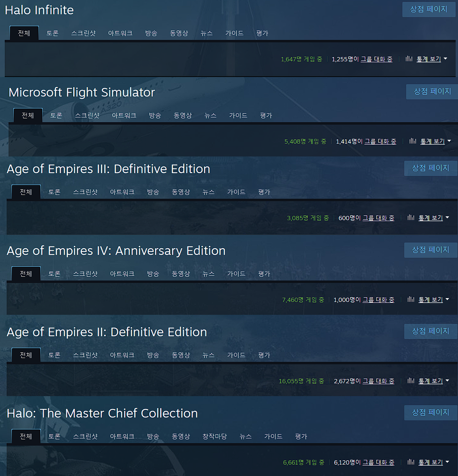Click the stats bar-chart icon for Halo: The Master Chief Collection
Image resolution: width=458 pixels, height=476 pixels.
tap(411, 462)
